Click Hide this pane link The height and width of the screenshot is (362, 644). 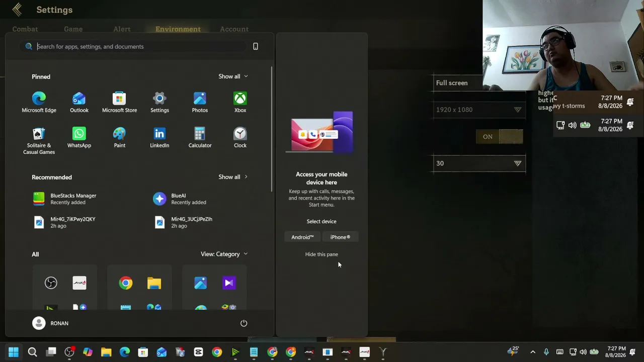[321, 254]
